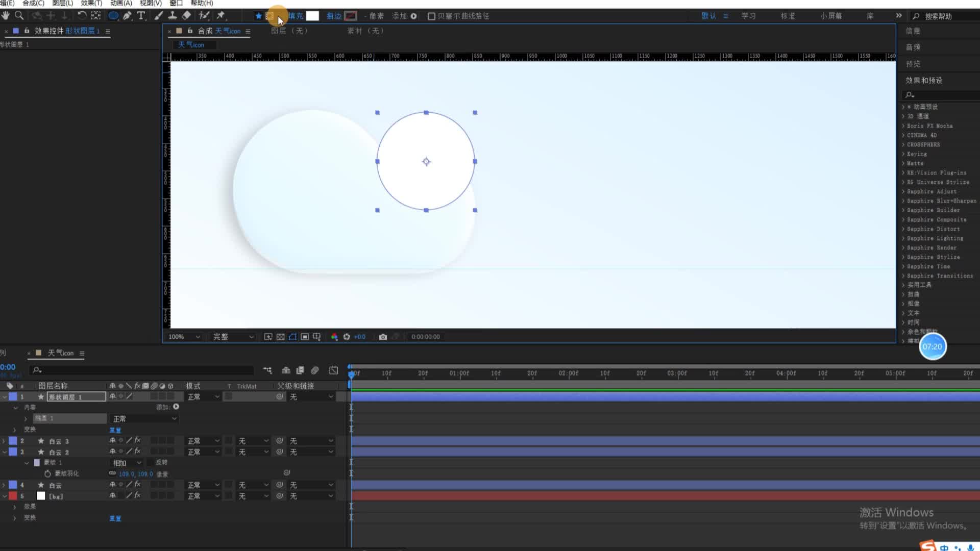Click the 添加 button in 内容 row
The image size is (980, 551).
point(176,407)
